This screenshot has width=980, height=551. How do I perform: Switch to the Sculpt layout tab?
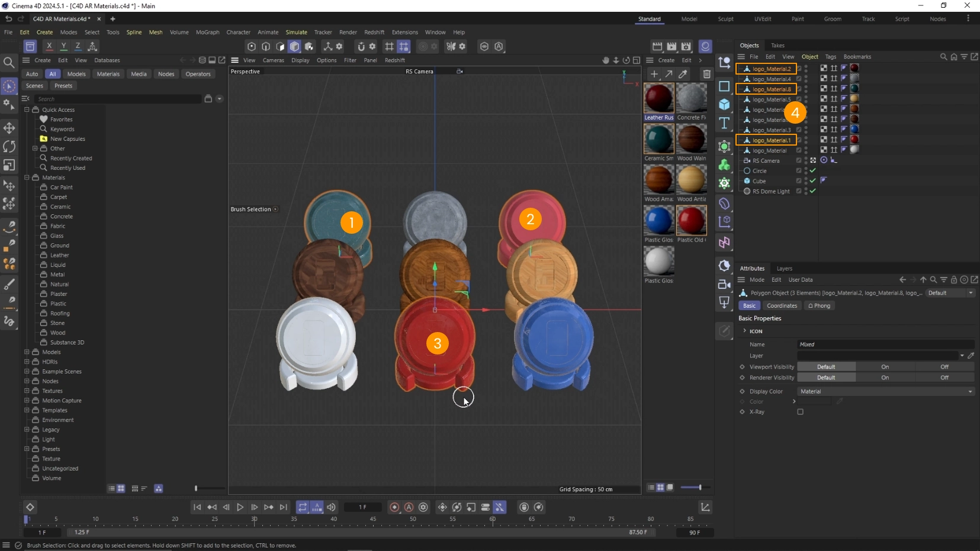725,19
